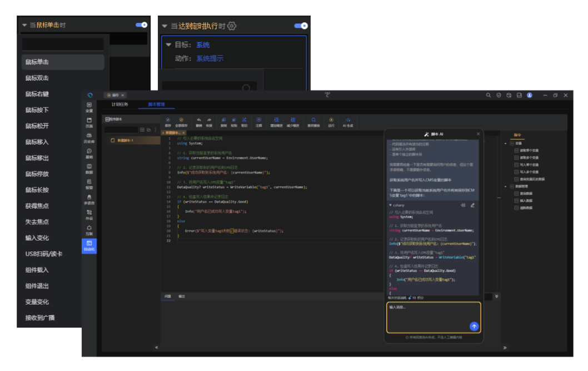Select the 新建脚本-1 script in list

pos(125,140)
